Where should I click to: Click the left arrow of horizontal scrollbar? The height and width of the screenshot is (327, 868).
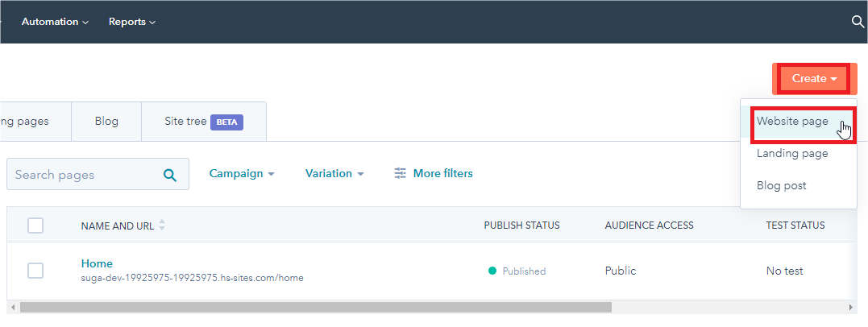pyautogui.click(x=12, y=307)
